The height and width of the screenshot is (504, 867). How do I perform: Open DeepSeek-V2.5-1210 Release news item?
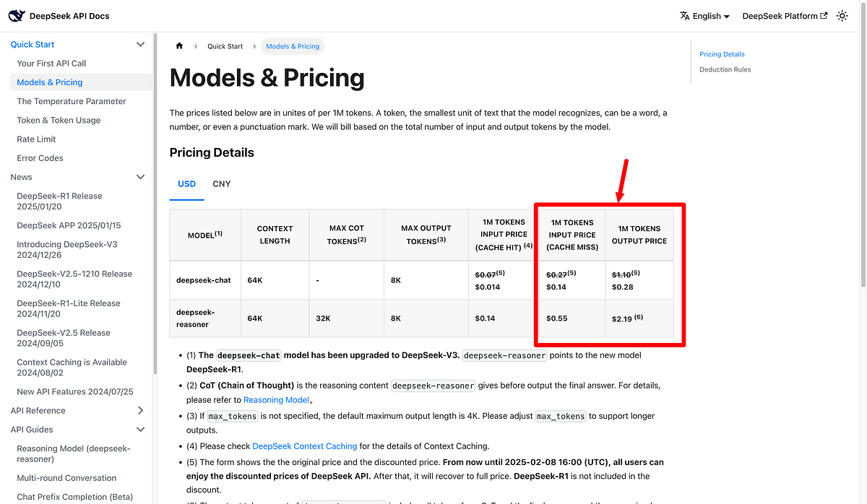pyautogui.click(x=74, y=279)
